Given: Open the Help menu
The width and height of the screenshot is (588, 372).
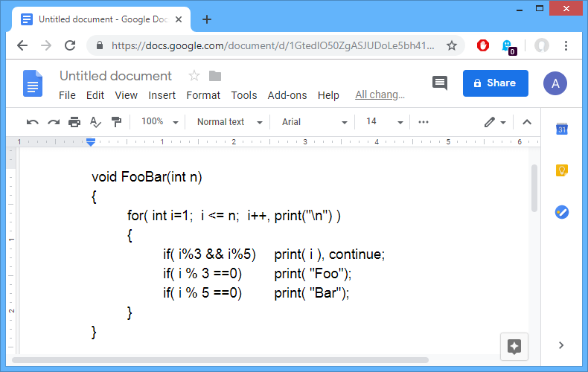Looking at the screenshot, I should point(328,95).
